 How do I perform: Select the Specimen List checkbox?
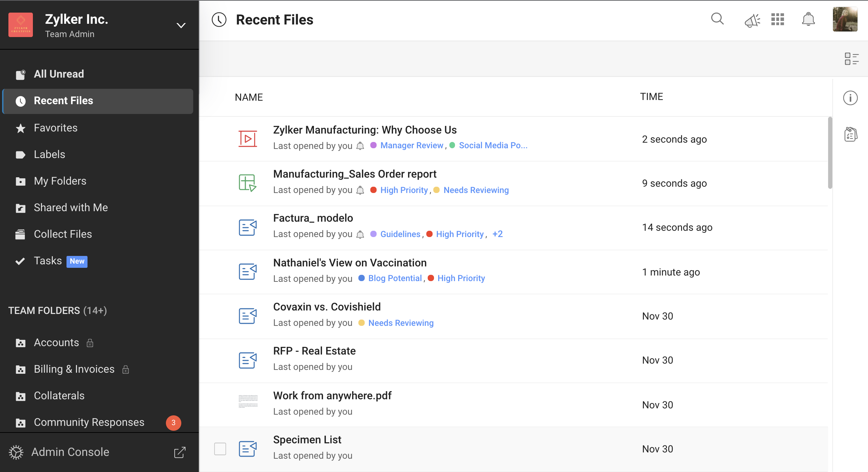coord(220,449)
